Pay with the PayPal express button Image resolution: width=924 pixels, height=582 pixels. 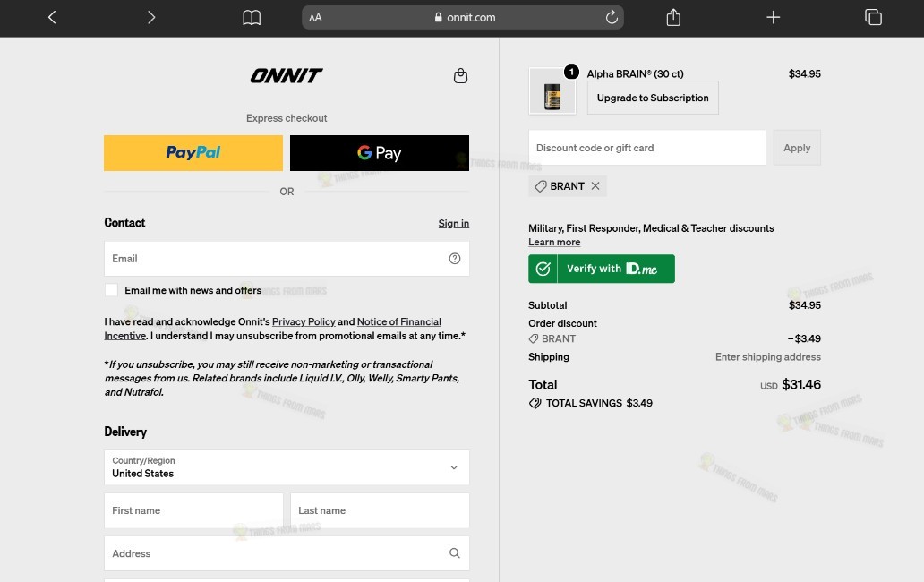(x=193, y=153)
